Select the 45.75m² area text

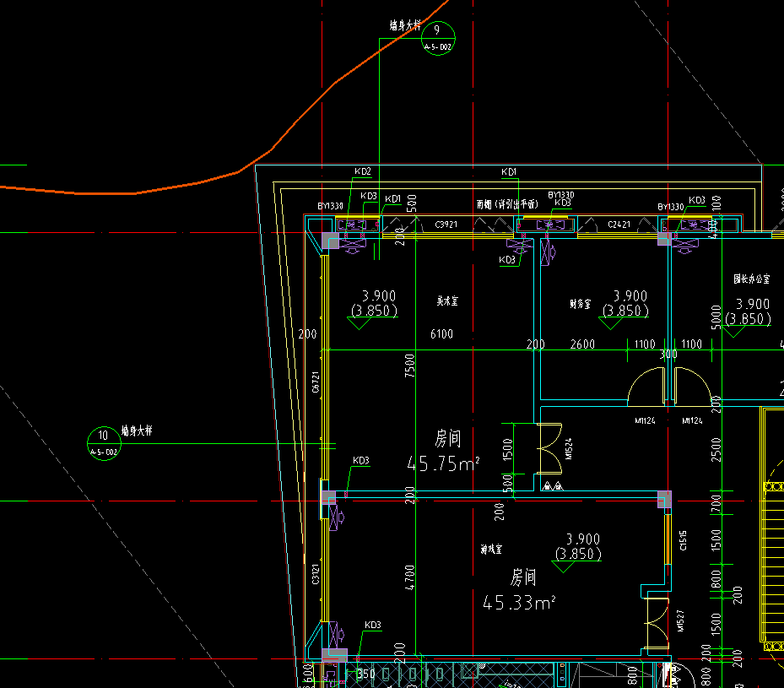[x=443, y=463]
